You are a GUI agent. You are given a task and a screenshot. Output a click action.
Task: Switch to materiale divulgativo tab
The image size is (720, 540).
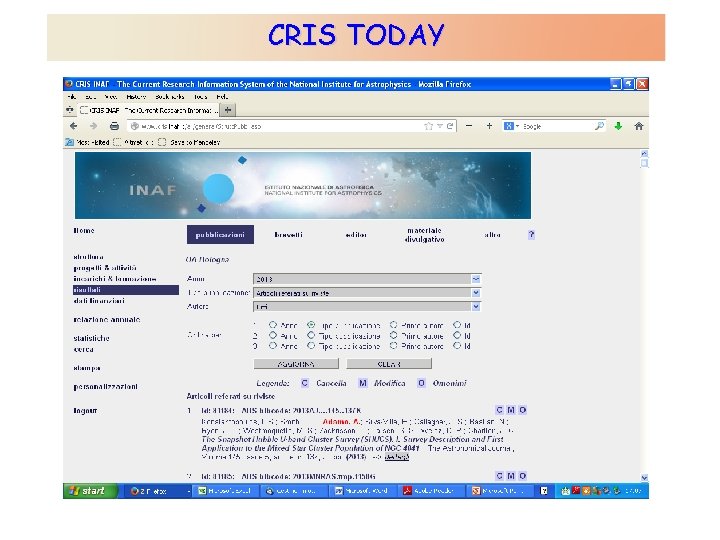tap(424, 235)
